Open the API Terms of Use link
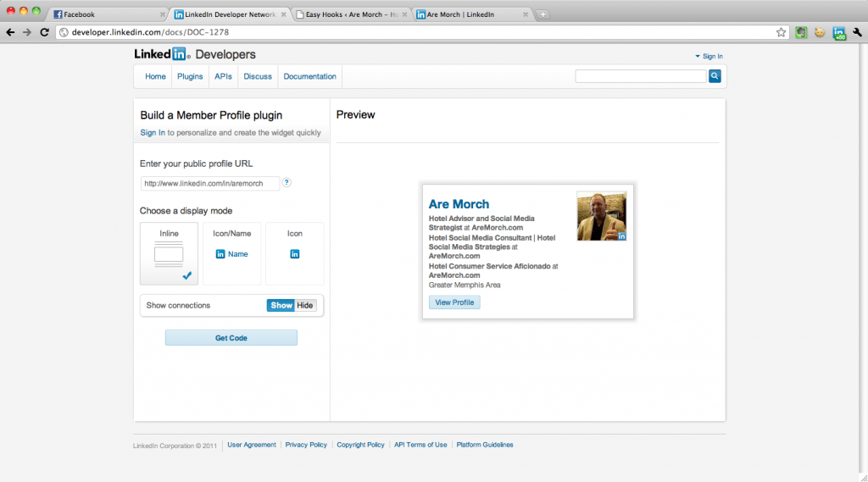The image size is (868, 482). 420,445
